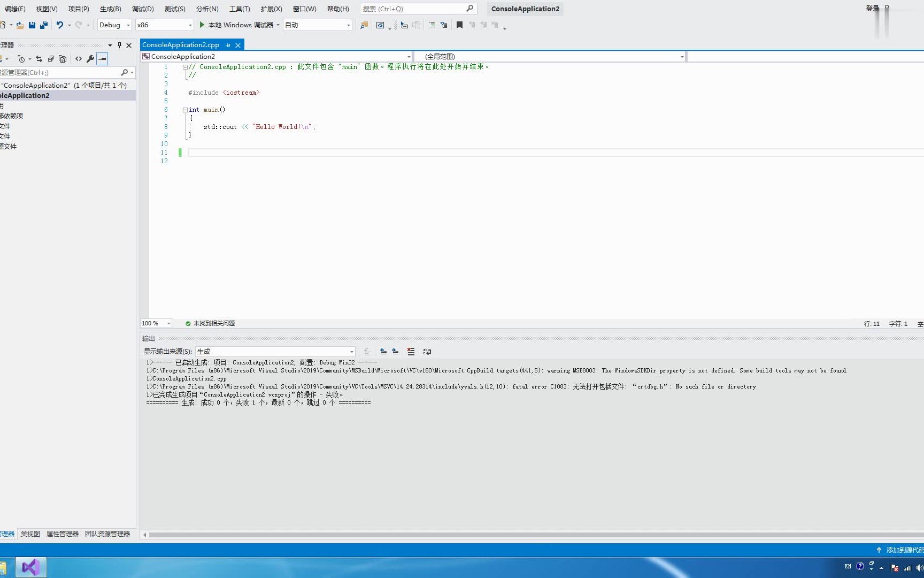This screenshot has height=578, width=924.
Task: Redo using the greyed redo arrow
Action: click(79, 25)
